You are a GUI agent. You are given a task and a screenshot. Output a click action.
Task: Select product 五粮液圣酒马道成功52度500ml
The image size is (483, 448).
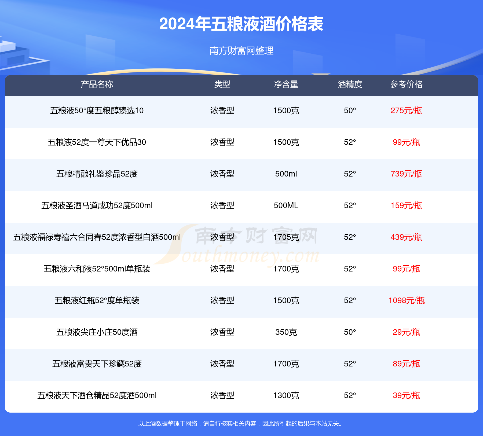pyautogui.click(x=97, y=205)
